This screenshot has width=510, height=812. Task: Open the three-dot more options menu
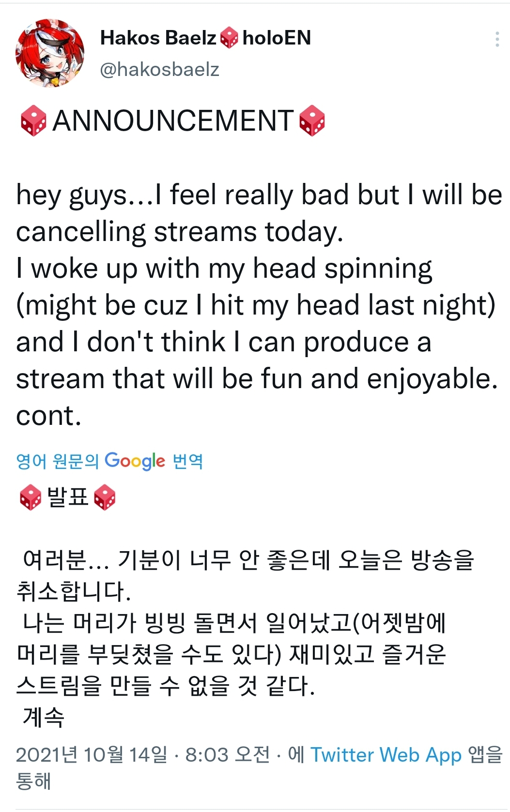coord(497,39)
